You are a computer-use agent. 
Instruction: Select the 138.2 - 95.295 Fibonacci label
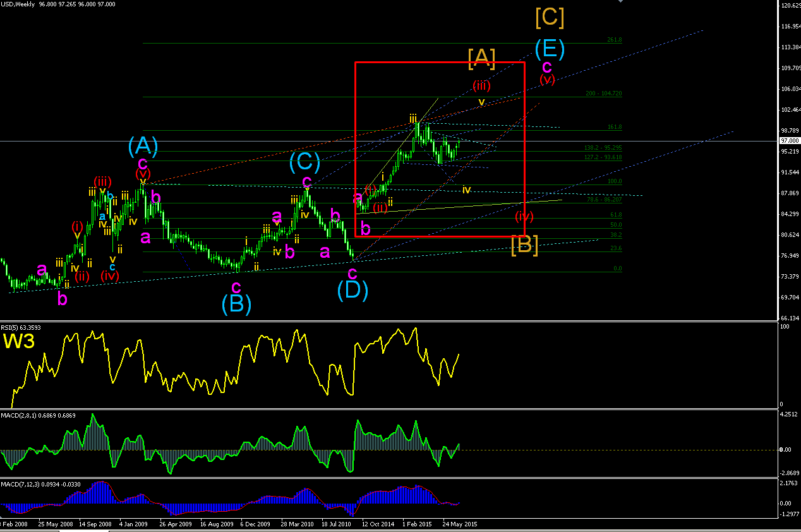[x=603, y=148]
